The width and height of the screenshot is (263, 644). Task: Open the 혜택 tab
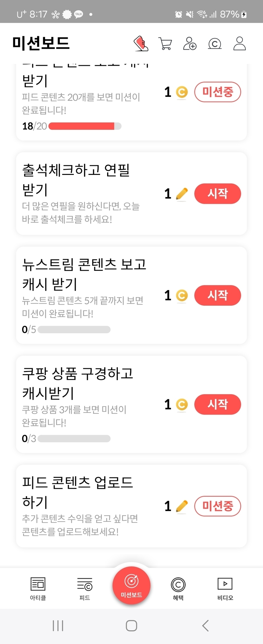pyautogui.click(x=178, y=588)
